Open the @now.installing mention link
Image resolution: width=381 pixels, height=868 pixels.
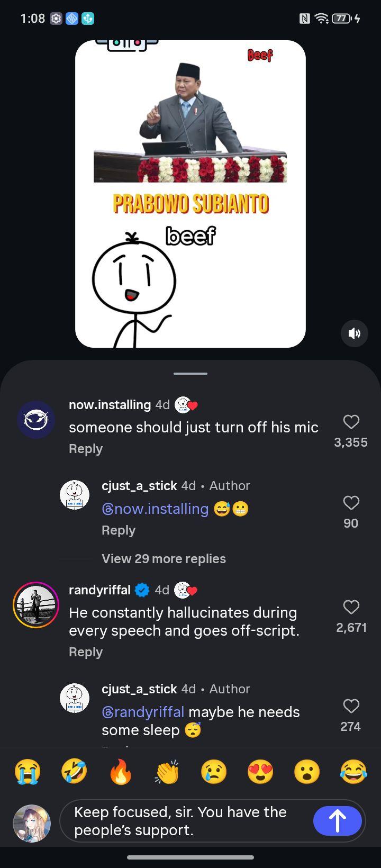point(155,509)
